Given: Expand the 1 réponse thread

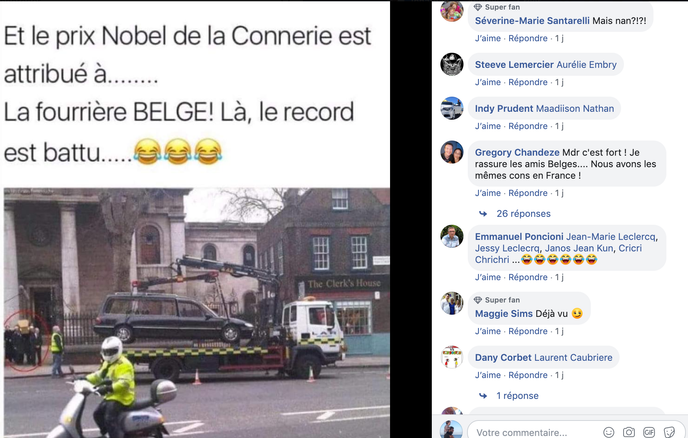Looking at the screenshot, I should click(517, 395).
